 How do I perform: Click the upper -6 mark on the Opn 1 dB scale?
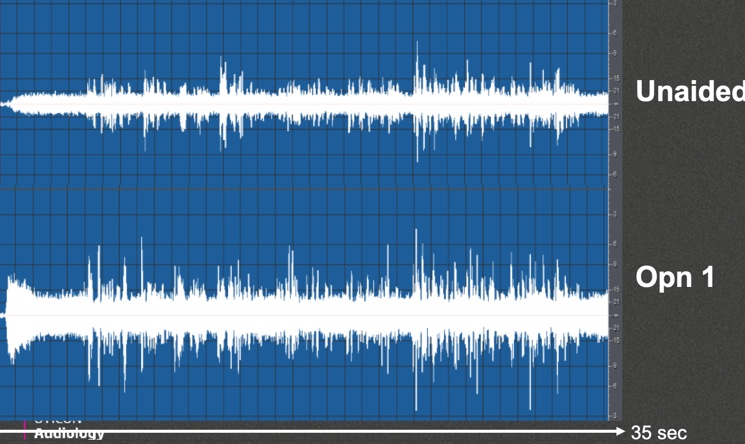[x=614, y=244]
